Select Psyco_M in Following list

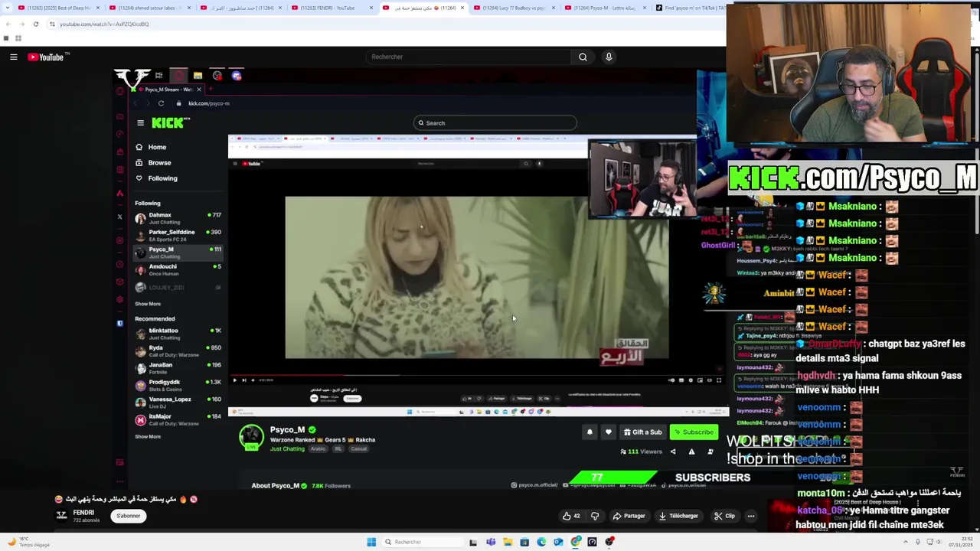click(x=178, y=253)
